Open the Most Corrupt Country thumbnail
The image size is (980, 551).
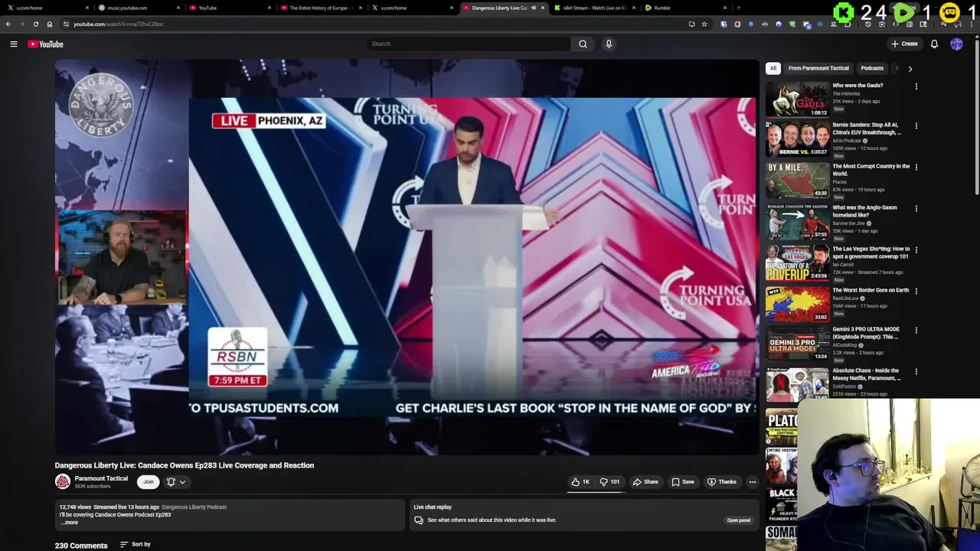pyautogui.click(x=798, y=181)
